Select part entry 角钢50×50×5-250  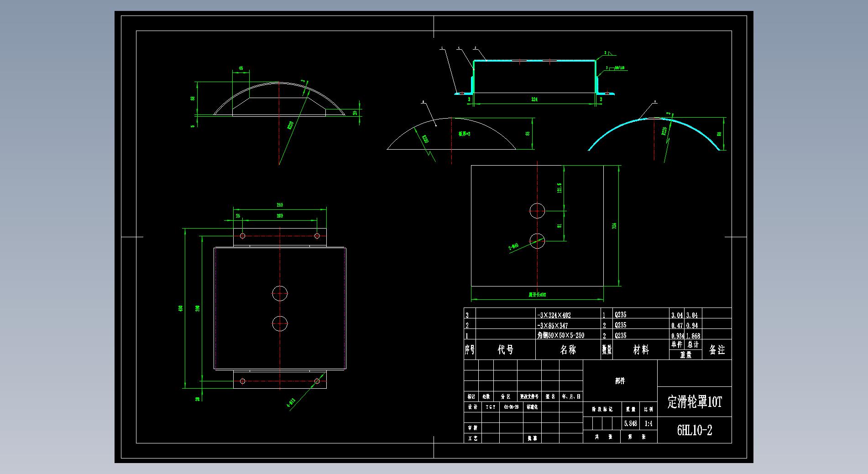click(561, 335)
